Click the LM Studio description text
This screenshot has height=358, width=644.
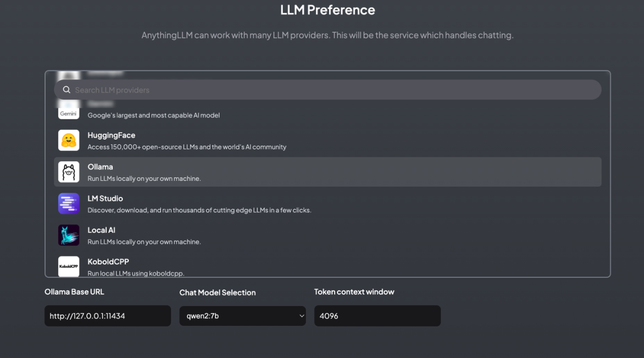(x=199, y=210)
